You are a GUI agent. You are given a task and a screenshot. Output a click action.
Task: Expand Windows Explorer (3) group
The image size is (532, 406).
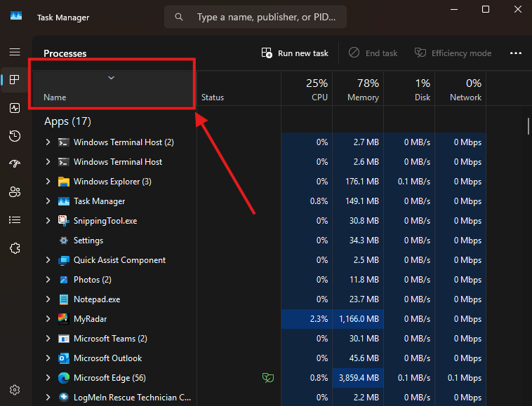coord(48,182)
